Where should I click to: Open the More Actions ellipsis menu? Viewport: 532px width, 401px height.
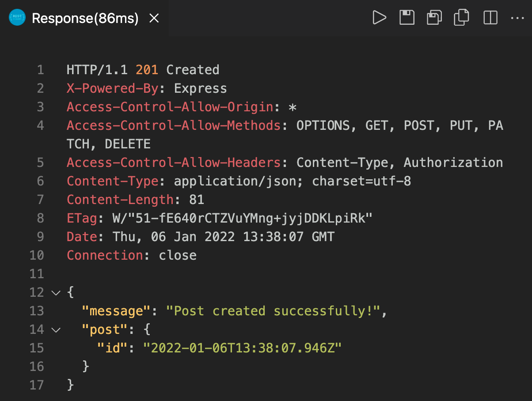517,18
